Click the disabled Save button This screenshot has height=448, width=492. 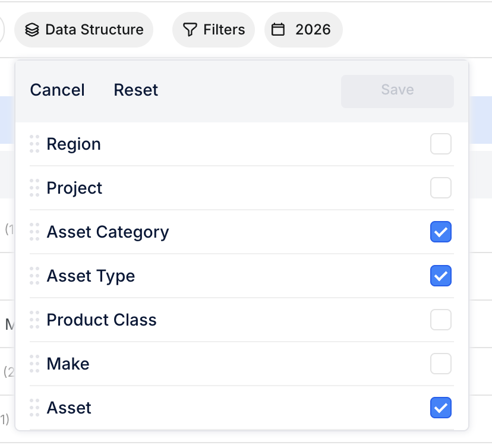397,90
